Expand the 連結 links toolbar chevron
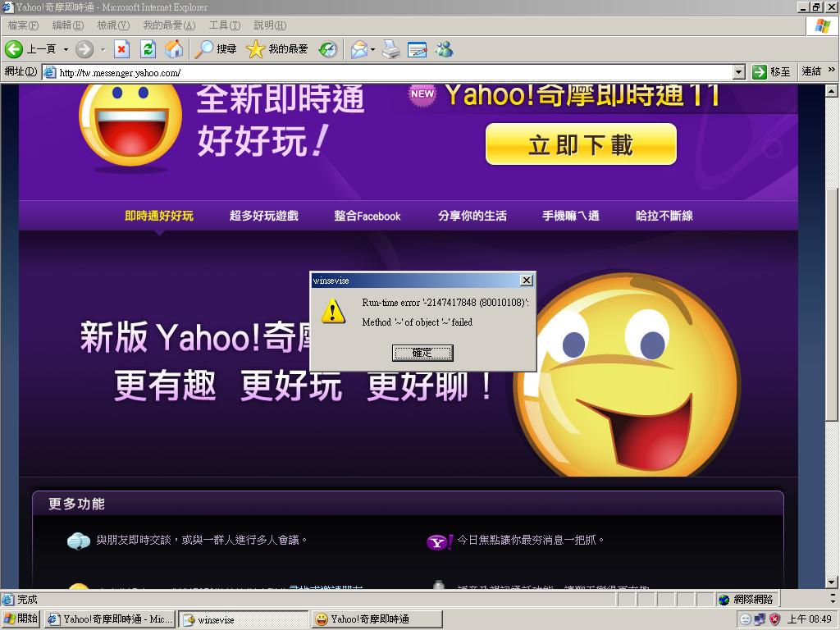 [832, 70]
